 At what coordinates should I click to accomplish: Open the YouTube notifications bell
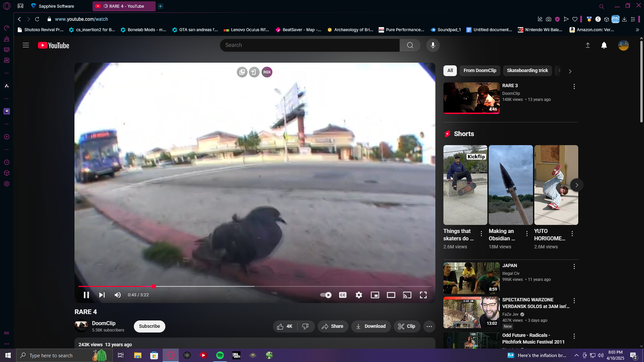[x=604, y=45]
